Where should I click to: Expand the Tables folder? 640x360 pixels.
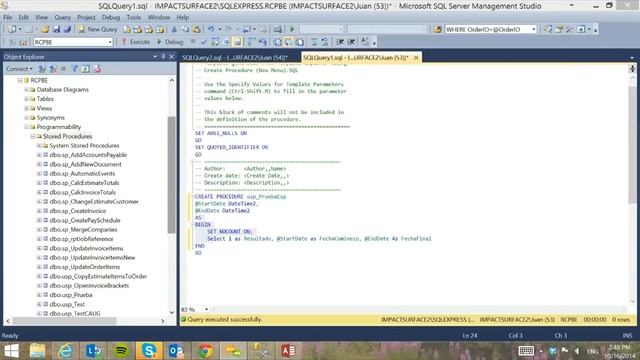(26, 99)
